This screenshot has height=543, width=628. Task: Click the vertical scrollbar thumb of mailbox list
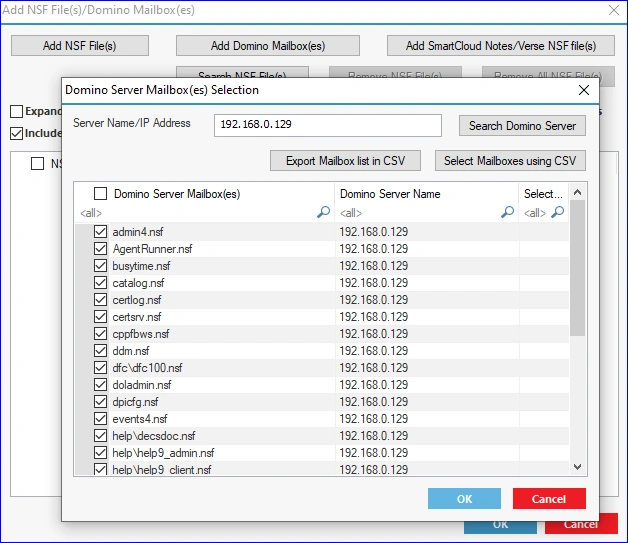[578, 267]
